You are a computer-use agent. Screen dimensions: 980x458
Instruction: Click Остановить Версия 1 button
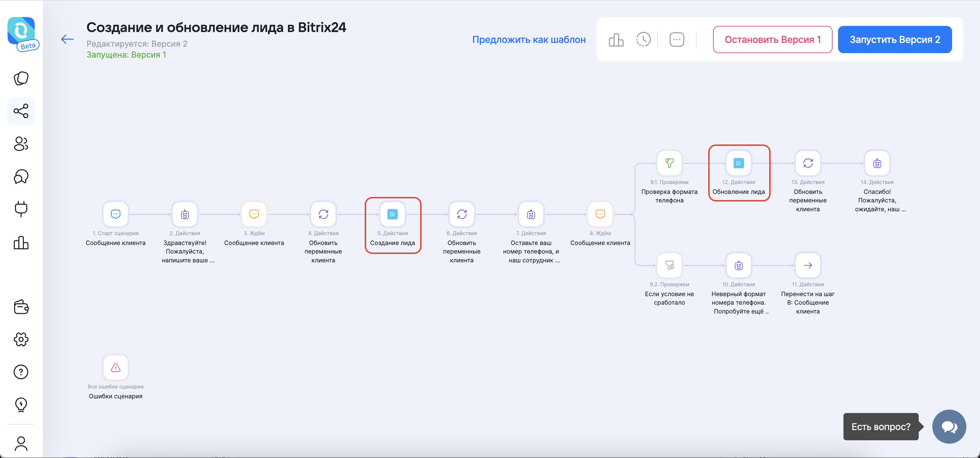[x=772, y=40]
